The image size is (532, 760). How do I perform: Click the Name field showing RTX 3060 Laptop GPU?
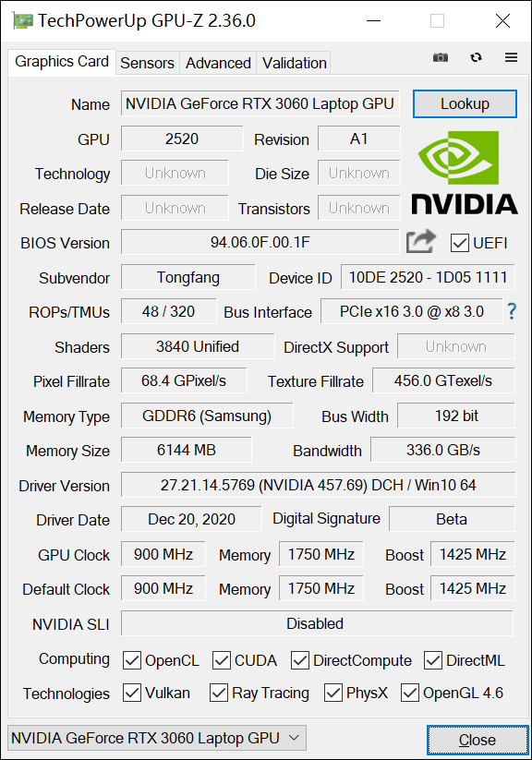click(260, 103)
